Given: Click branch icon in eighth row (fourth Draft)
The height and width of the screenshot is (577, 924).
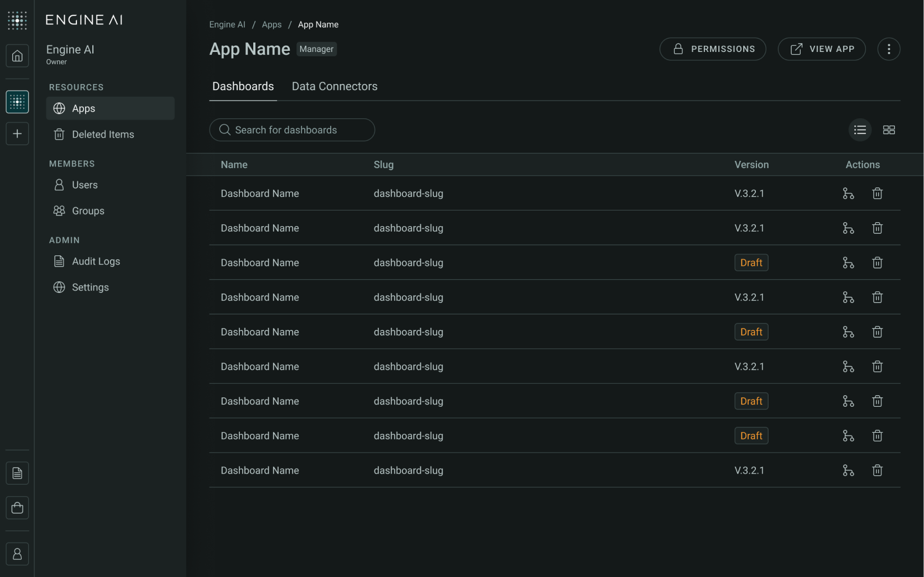Looking at the screenshot, I should 848,436.
